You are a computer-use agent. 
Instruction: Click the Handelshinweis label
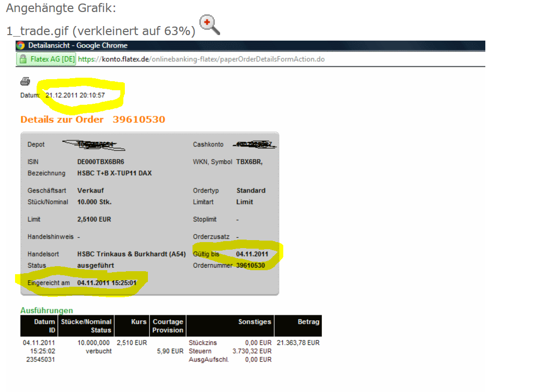[51, 237]
